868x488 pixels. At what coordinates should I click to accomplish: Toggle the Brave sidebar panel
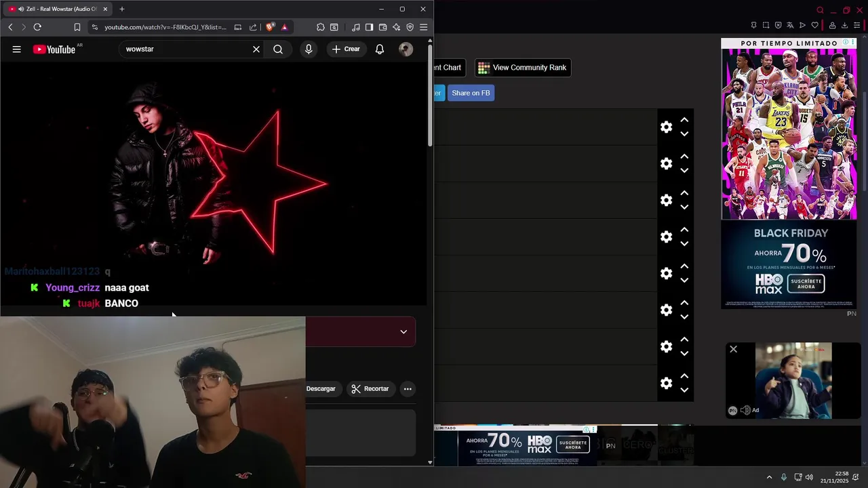(369, 27)
